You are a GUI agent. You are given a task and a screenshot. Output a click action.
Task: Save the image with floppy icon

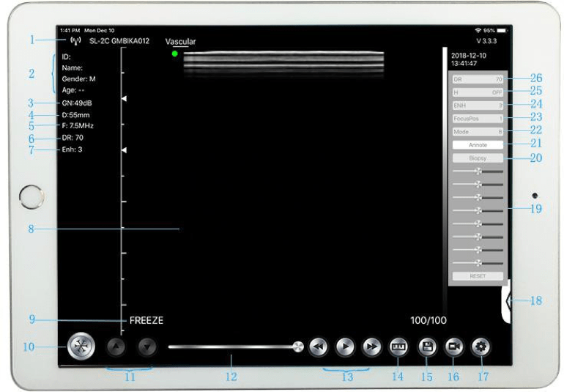427,347
